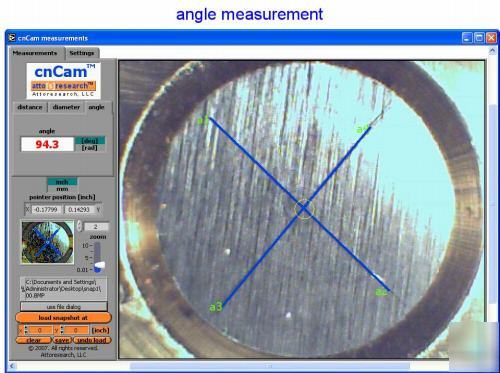Select mm as length unit
Image resolution: width=500 pixels, height=373 pixels.
tap(62, 189)
